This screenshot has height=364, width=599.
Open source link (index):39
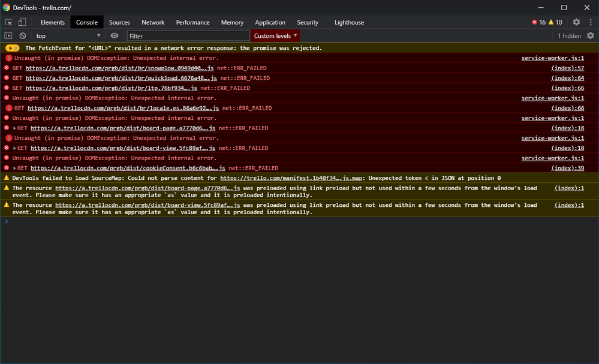(568, 168)
